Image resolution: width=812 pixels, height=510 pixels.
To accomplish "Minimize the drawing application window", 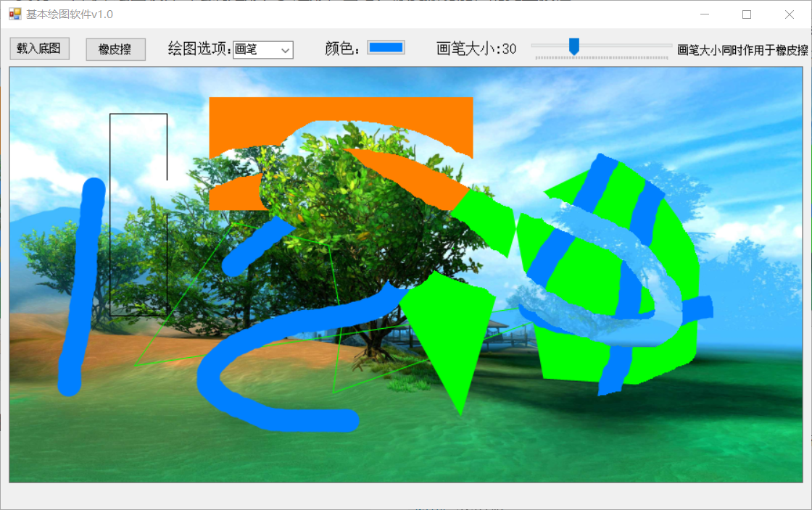I will point(704,14).
